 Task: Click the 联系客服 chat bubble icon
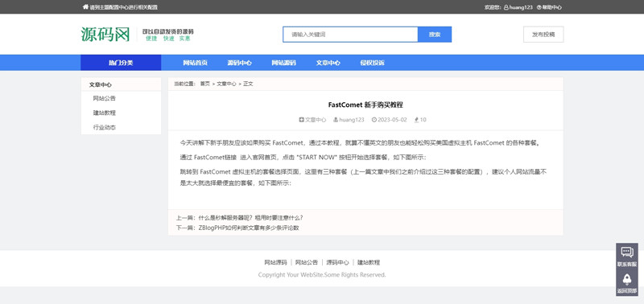click(627, 252)
